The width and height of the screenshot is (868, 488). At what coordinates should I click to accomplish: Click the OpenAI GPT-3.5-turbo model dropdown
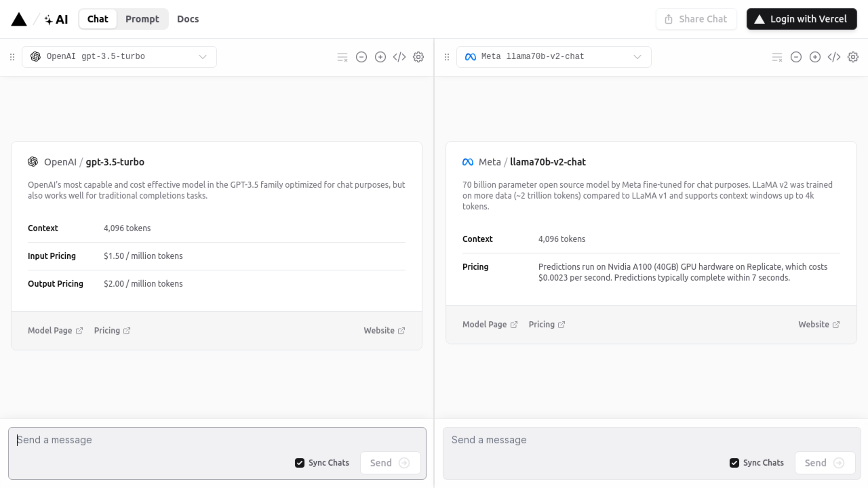[119, 56]
